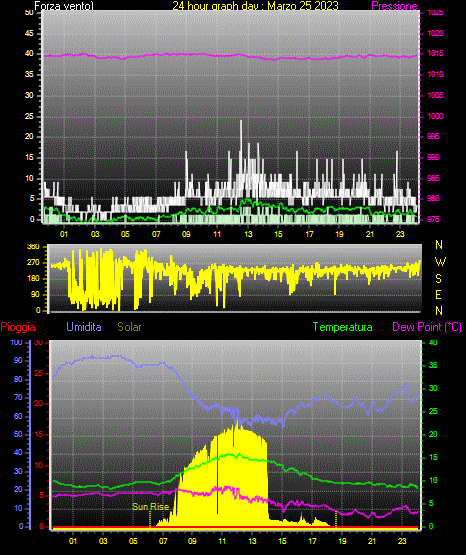Click the magenta 'Pressione' label
The image size is (466, 555).
[x=394, y=6]
